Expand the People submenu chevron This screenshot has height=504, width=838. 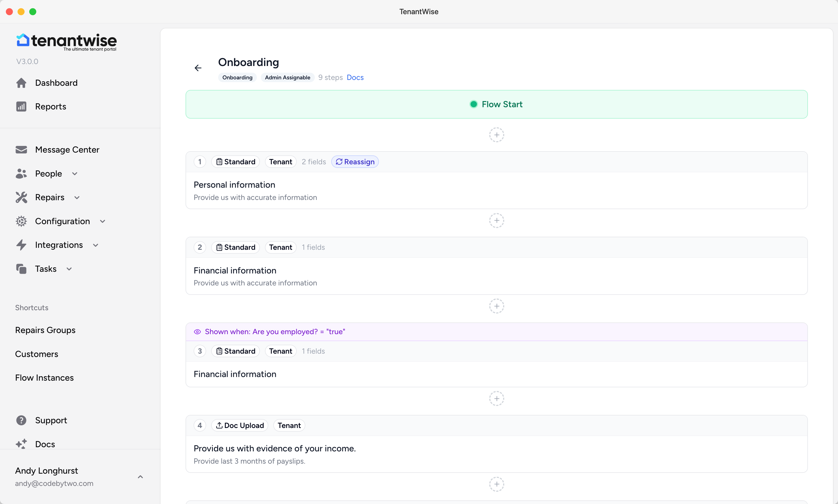[75, 173]
